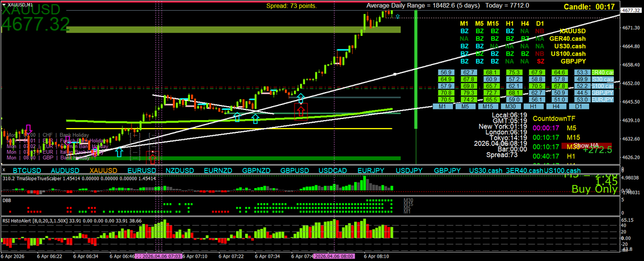Load the NZDUSD symbol
Image resolution: width=644 pixels, height=261 pixels.
coord(180,170)
